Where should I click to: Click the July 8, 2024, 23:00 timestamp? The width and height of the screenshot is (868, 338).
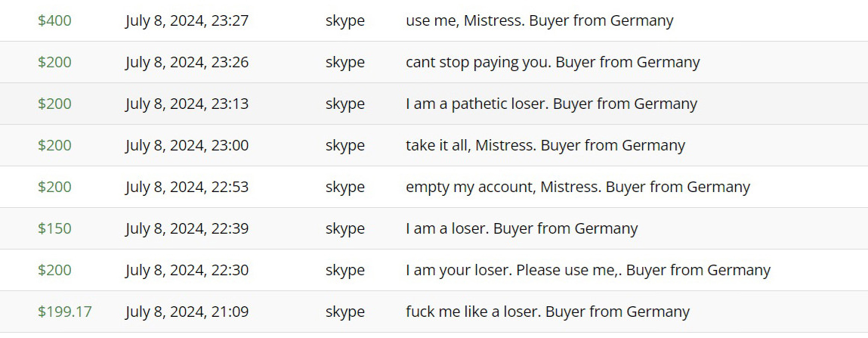click(x=187, y=146)
